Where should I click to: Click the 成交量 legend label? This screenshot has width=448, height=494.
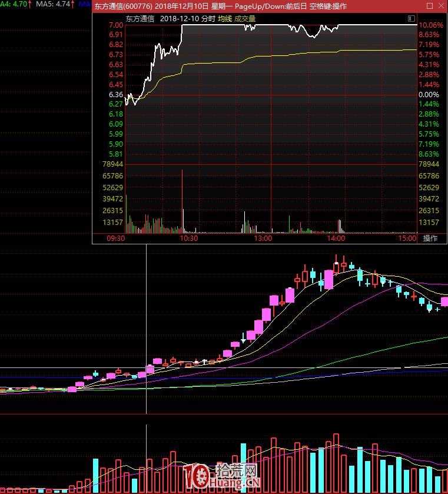245,19
